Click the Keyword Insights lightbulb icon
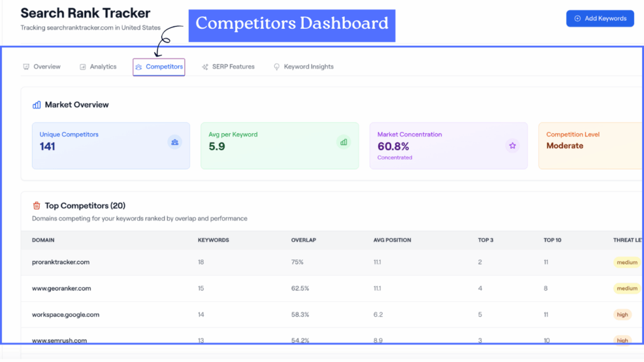Viewport: 644px width, 362px height. click(x=277, y=67)
